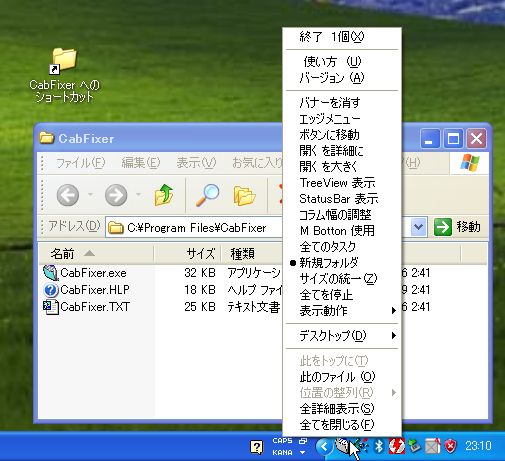505x461 pixels.
Task: Toggle the エッジメニュー option
Action: coord(342,119)
